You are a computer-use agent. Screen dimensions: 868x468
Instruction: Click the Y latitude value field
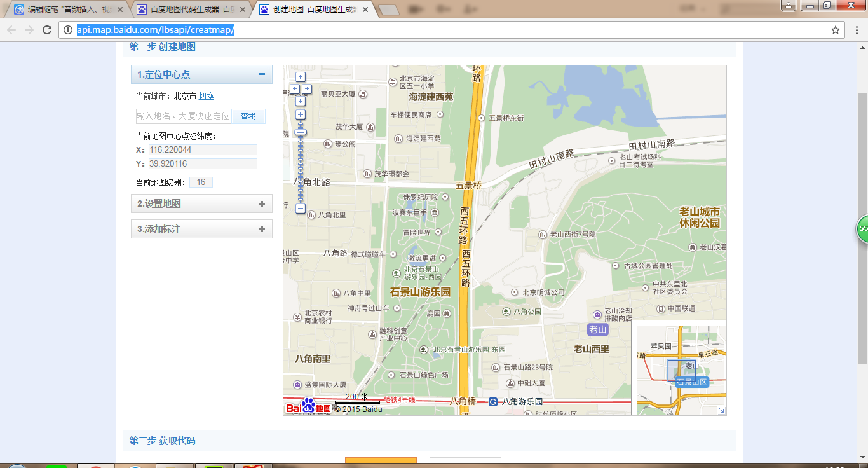pos(203,164)
